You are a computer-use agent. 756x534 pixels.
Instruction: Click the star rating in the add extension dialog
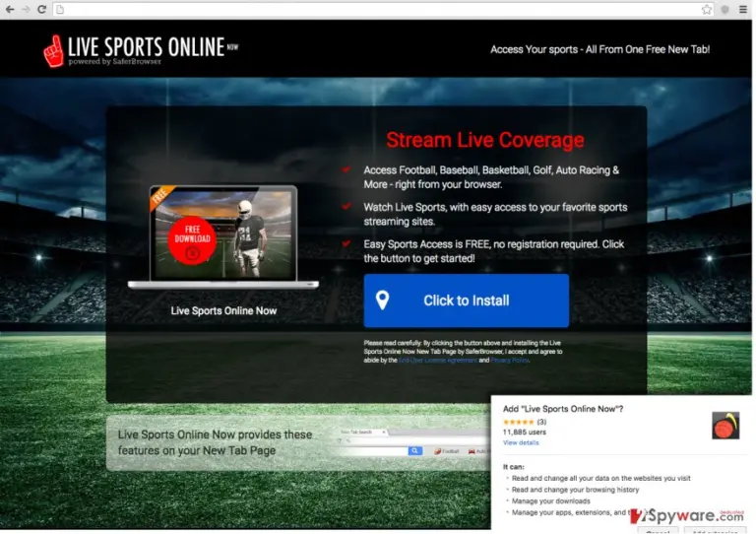click(519, 422)
